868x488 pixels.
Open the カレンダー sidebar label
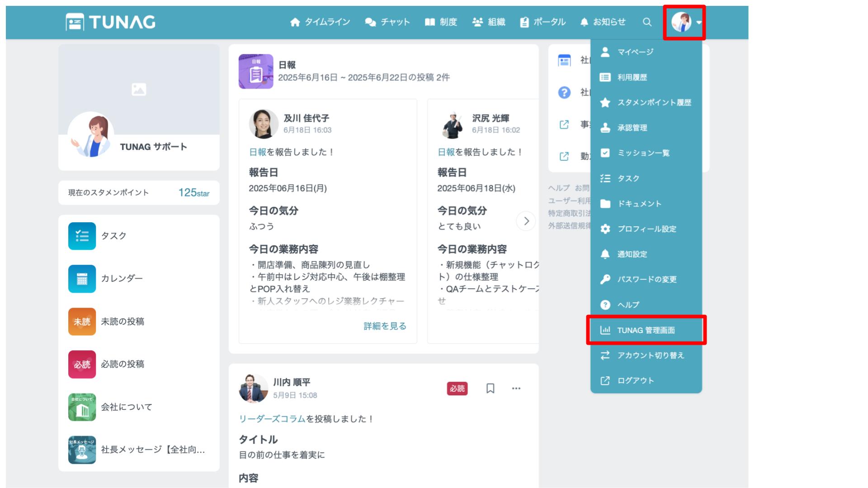[122, 278]
